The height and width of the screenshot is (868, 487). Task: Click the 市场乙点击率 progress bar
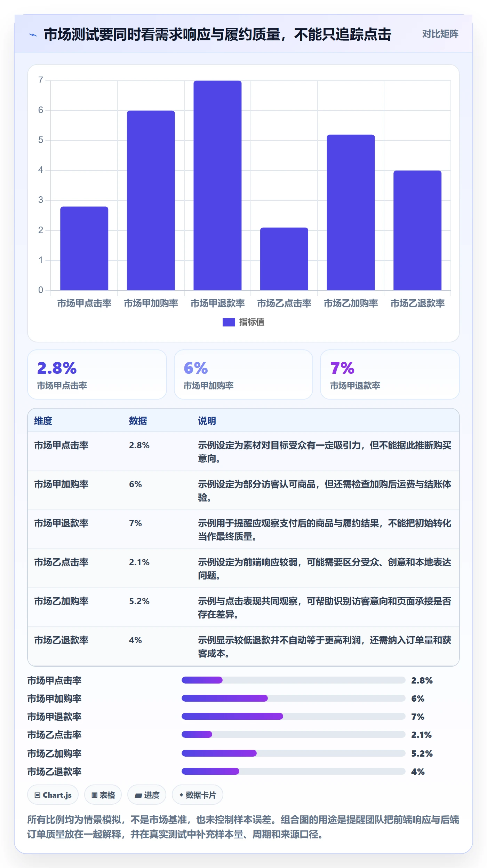pos(294,734)
